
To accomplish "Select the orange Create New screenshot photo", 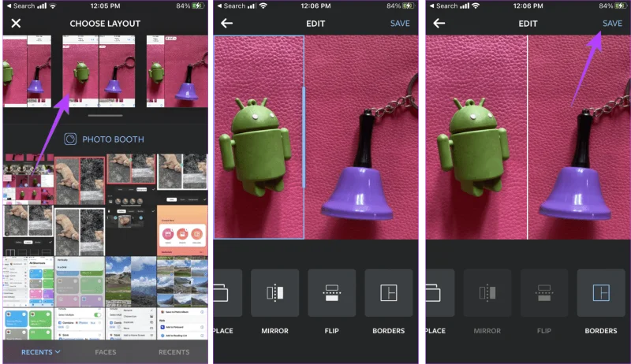I will point(182,231).
